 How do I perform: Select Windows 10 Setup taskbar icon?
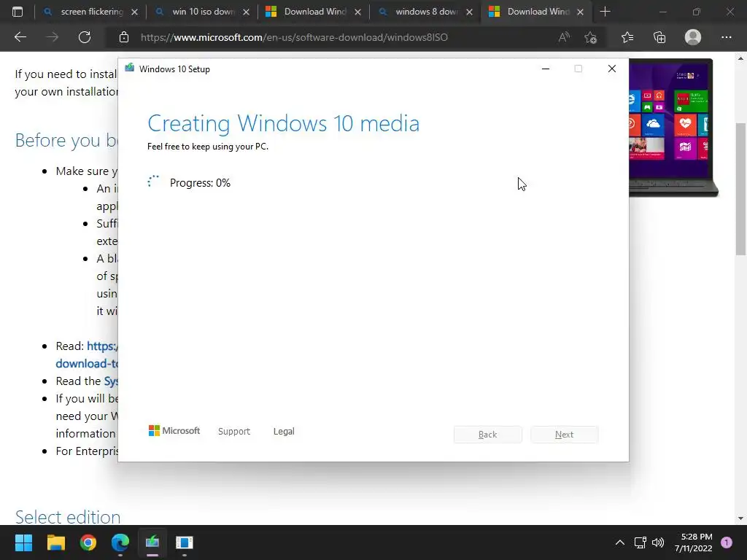(x=152, y=542)
